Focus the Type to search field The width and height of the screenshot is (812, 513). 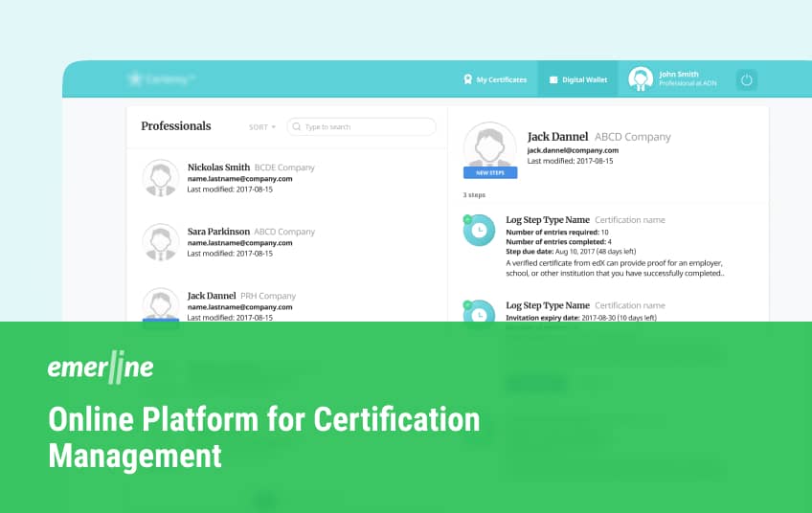coord(364,126)
